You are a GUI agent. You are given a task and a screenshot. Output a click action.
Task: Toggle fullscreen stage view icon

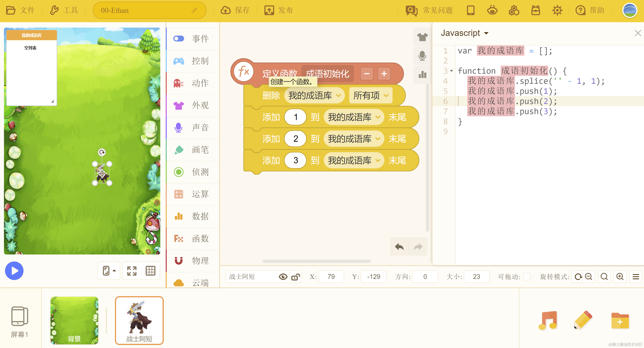click(132, 271)
